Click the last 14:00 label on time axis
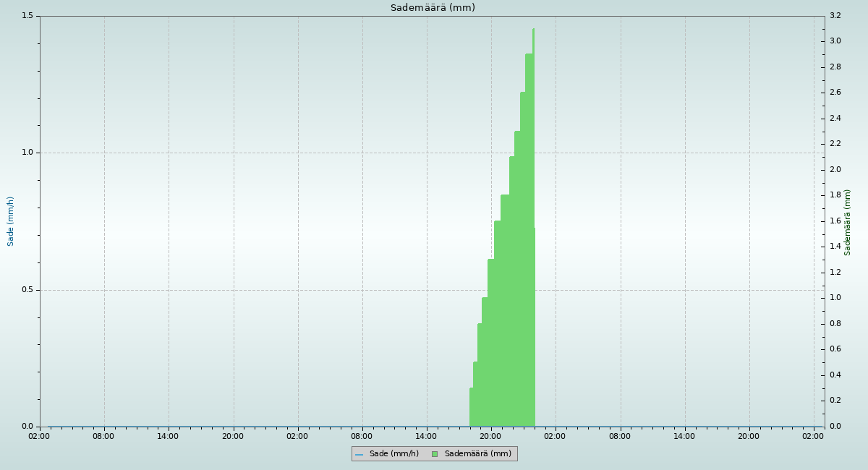Screen dimensions: 868x470 pyautogui.click(x=684, y=436)
